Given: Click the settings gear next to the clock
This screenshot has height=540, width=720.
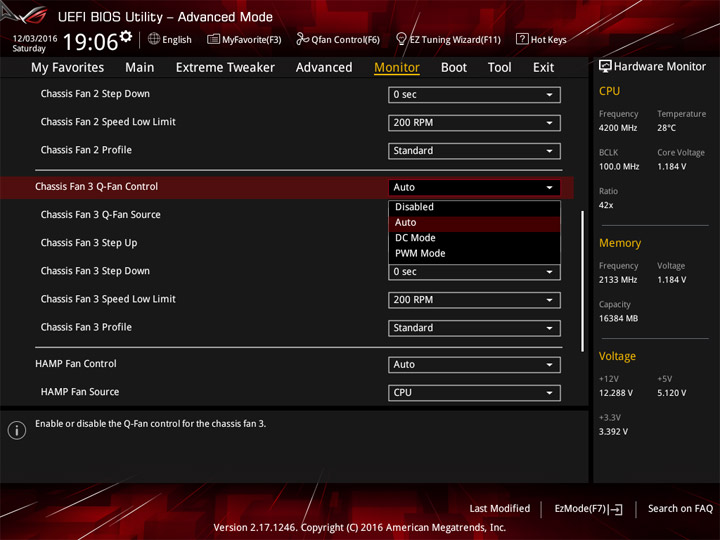Looking at the screenshot, I should [126, 36].
